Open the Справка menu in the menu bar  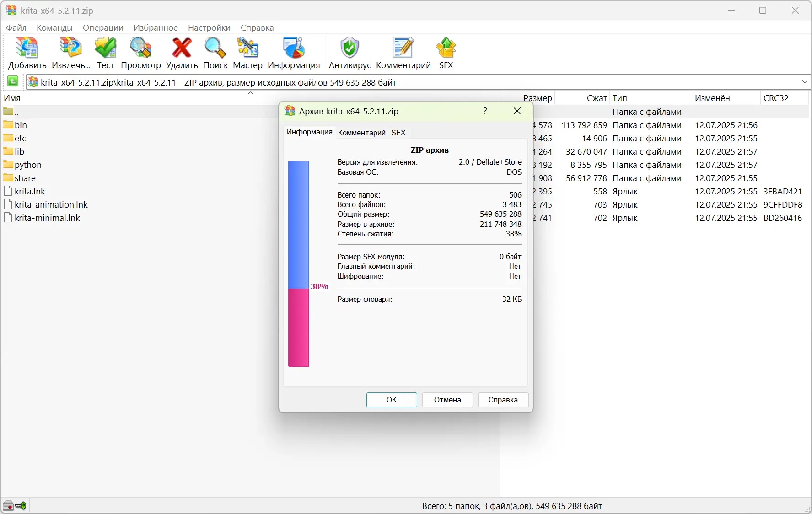(257, 27)
